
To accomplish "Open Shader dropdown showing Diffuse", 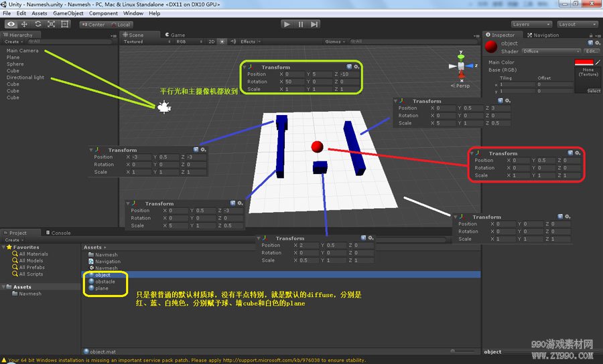I will coord(551,51).
